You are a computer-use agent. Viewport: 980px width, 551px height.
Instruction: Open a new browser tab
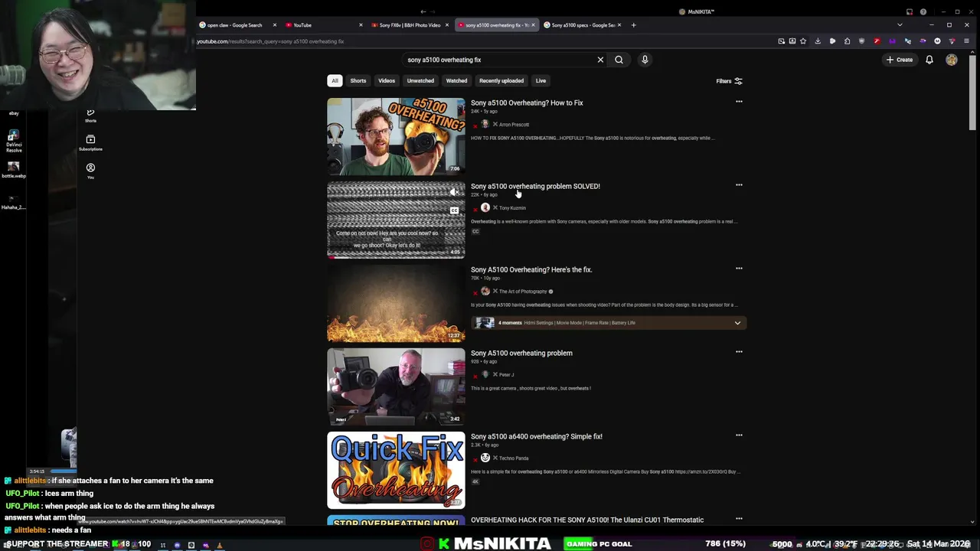633,25
